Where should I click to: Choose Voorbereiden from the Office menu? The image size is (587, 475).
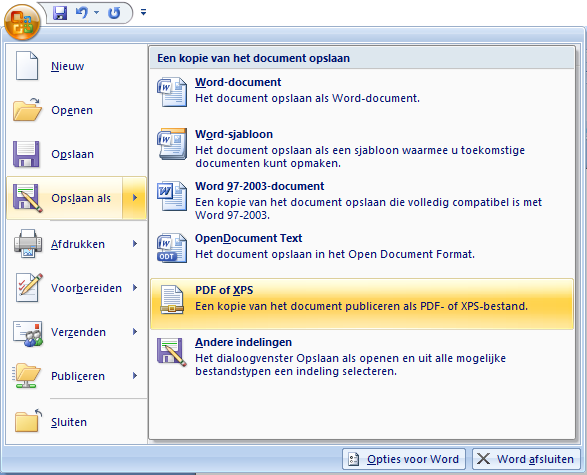pyautogui.click(x=86, y=288)
